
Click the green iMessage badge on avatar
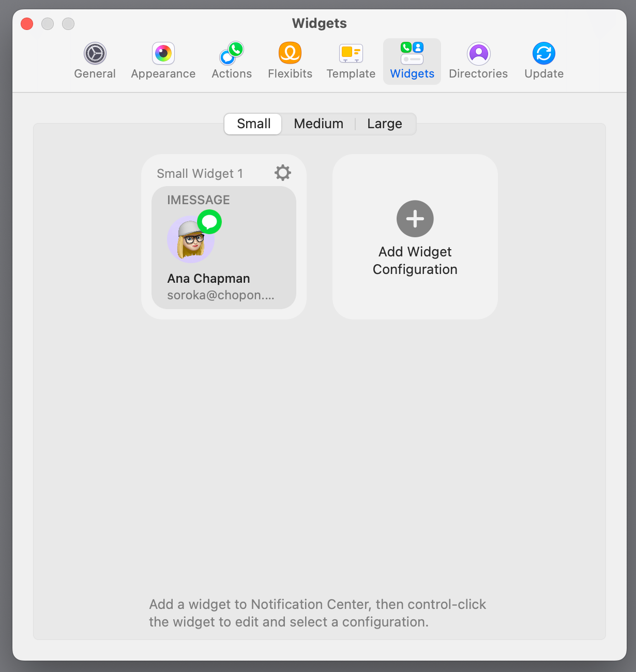[209, 222]
